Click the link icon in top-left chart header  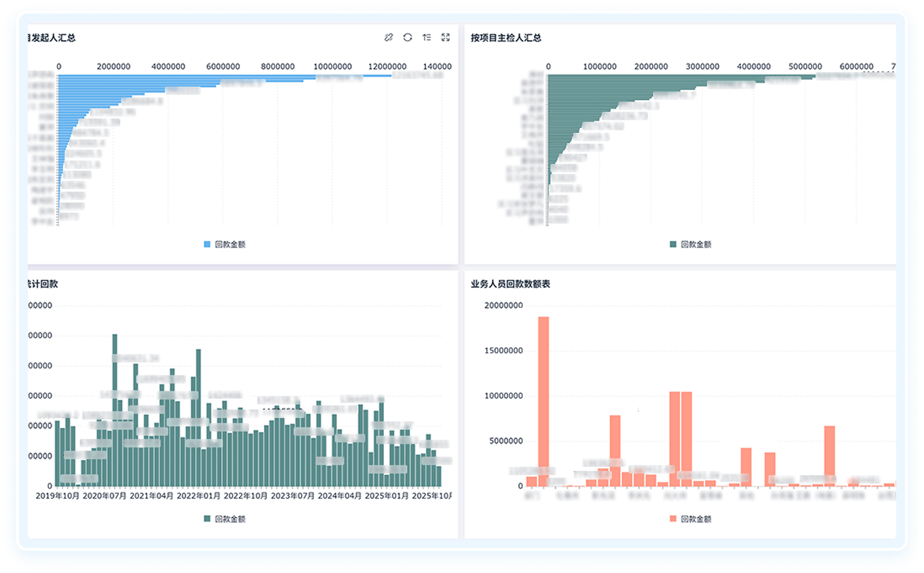point(389,37)
